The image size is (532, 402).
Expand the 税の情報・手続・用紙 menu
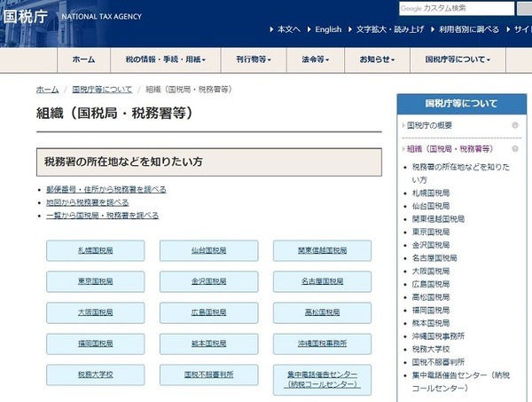(x=166, y=59)
